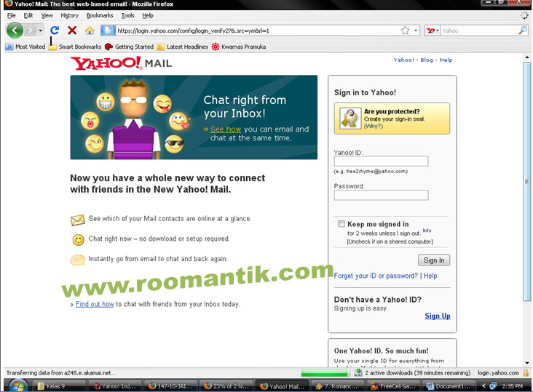This screenshot has height=392, width=533.
Task: Bookmark this page with the star icon
Action: click(x=405, y=31)
